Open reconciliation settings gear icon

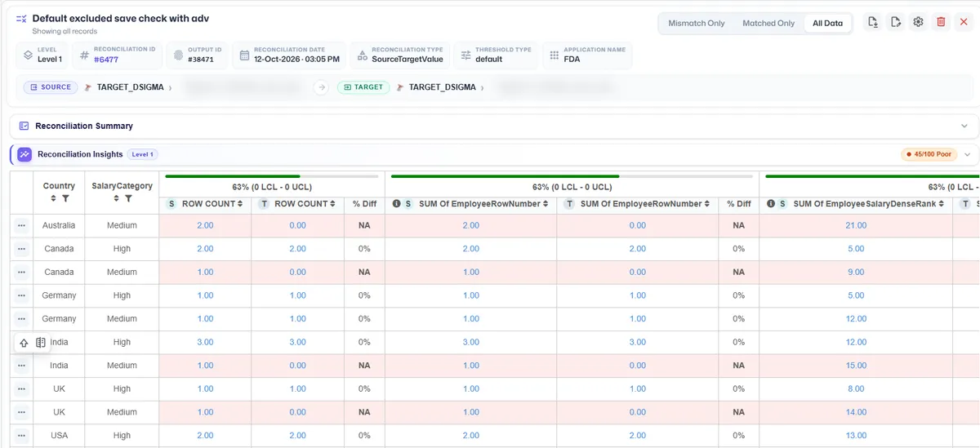coord(918,22)
